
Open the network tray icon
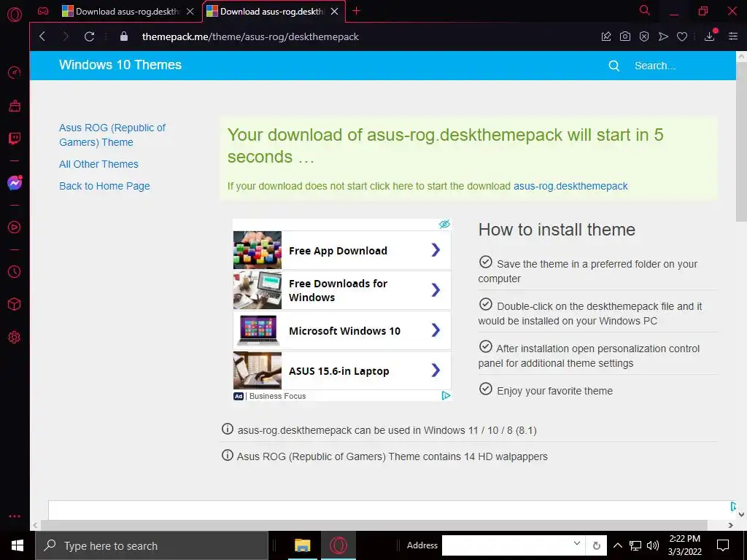(635, 545)
